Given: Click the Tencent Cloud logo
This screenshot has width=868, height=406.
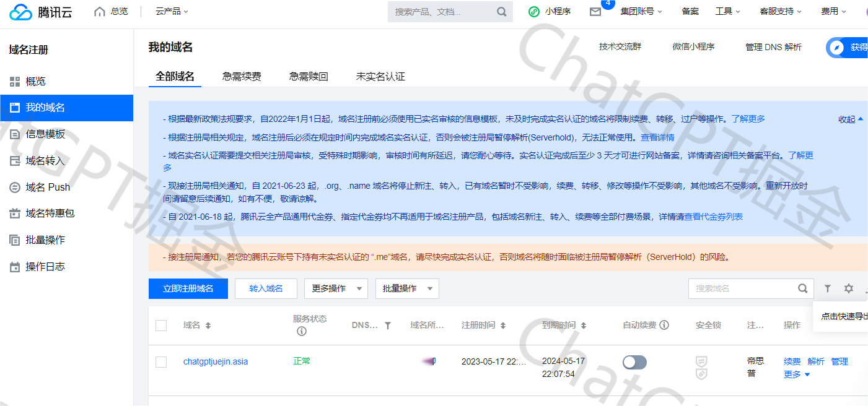Looking at the screenshot, I should (x=41, y=12).
